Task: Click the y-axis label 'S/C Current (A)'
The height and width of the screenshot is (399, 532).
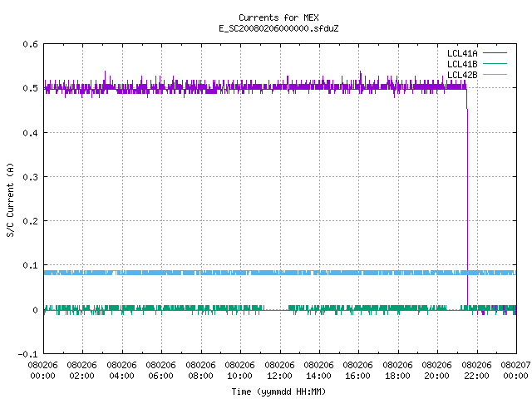Action: (10, 199)
